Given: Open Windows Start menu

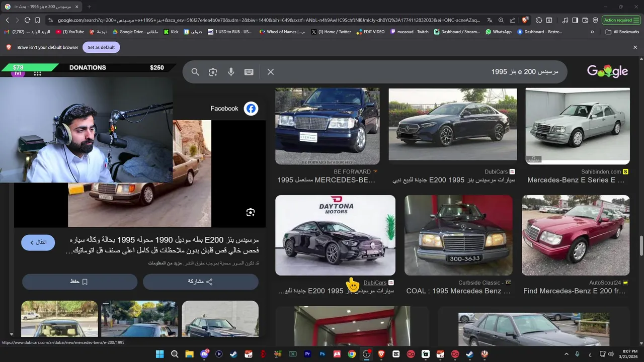Looking at the screenshot, I should click(159, 354).
